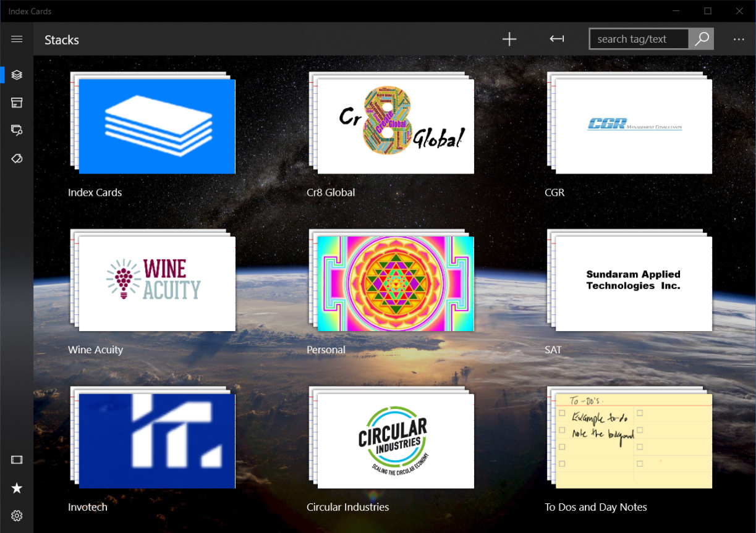Start the slideshow view from the sidebar
This screenshot has height=533, width=756.
click(16, 460)
